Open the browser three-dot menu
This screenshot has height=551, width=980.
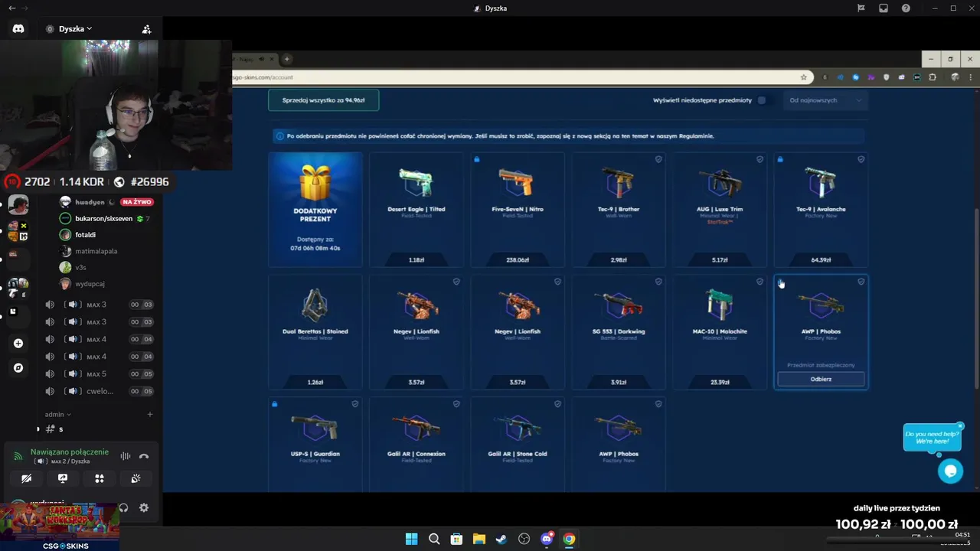click(x=969, y=77)
